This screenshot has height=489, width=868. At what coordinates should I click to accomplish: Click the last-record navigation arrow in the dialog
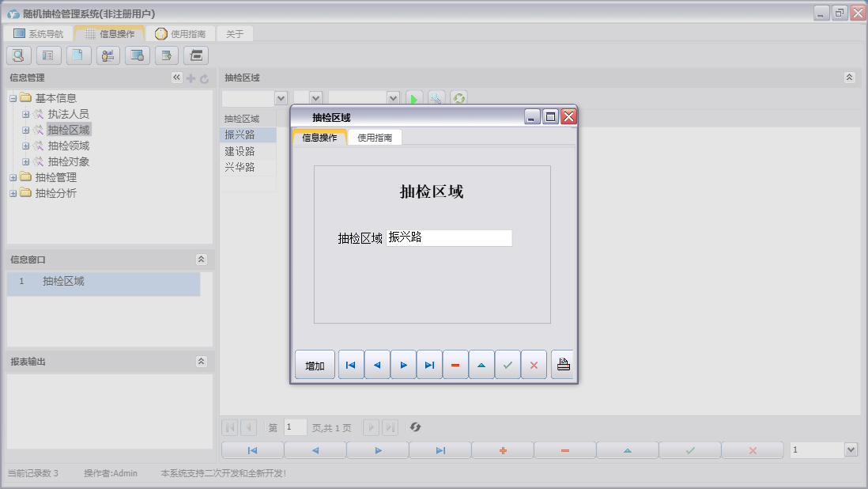click(429, 364)
